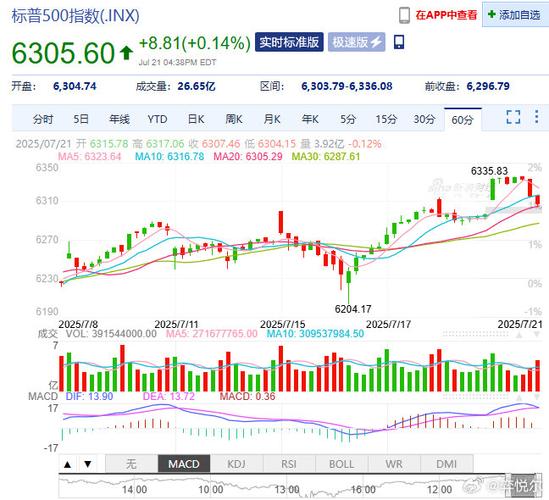Click the DIF: 13.90 label
Screen dimensions: 549x500
(x=89, y=396)
